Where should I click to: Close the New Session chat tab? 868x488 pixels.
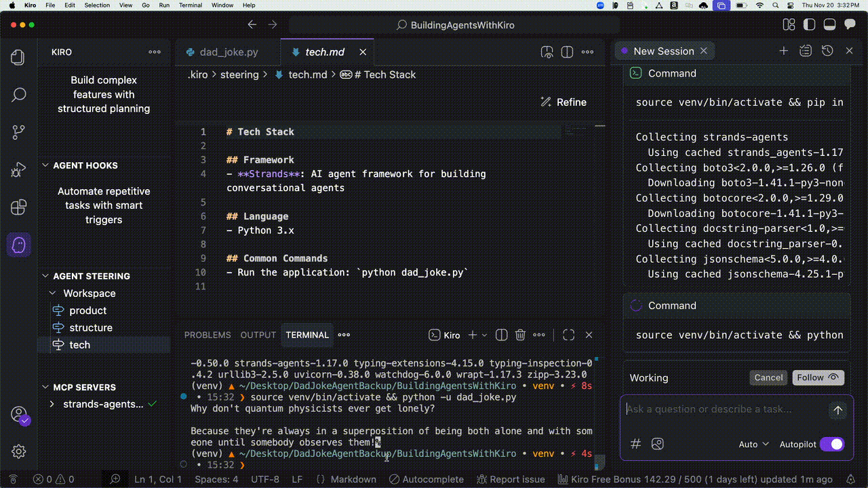pyautogui.click(x=704, y=51)
